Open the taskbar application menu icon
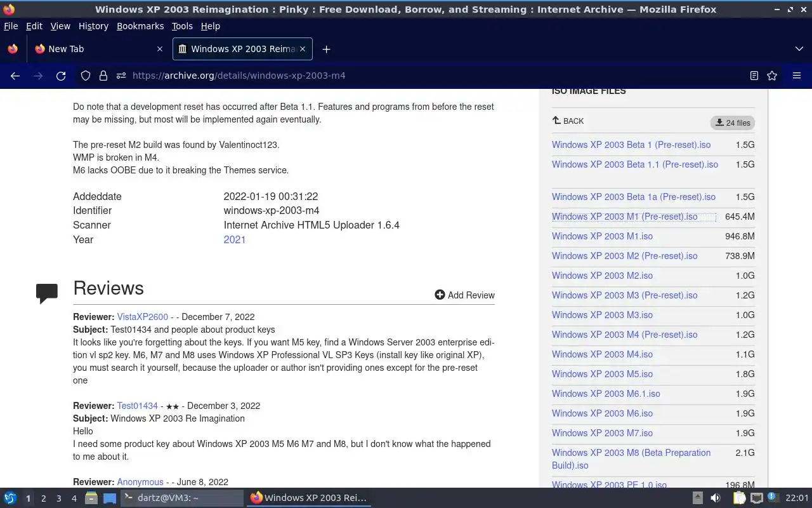 coord(10,498)
